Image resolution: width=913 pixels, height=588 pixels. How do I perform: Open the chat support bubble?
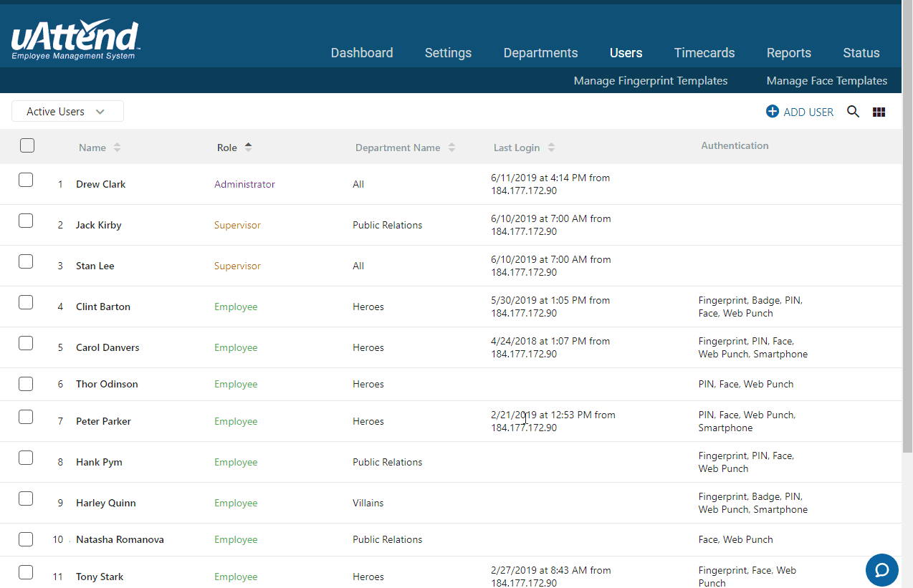point(881,570)
